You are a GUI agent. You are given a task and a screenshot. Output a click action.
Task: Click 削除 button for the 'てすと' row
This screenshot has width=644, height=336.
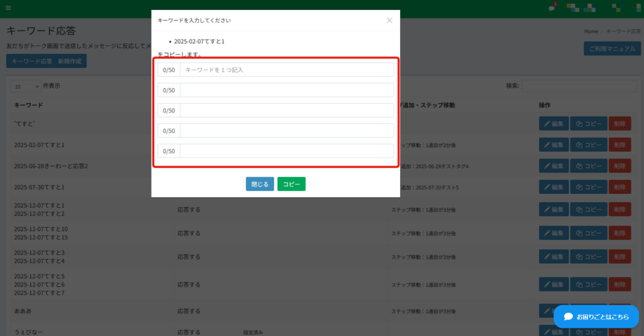(619, 124)
